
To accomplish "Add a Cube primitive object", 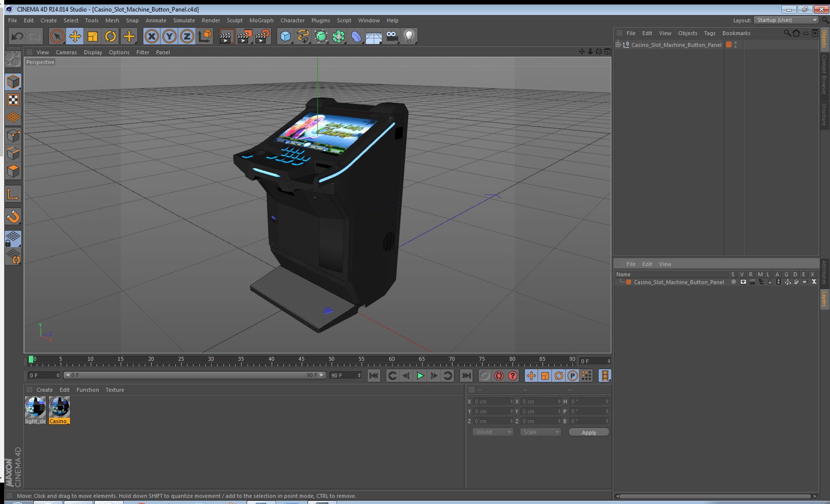I will 285,36.
